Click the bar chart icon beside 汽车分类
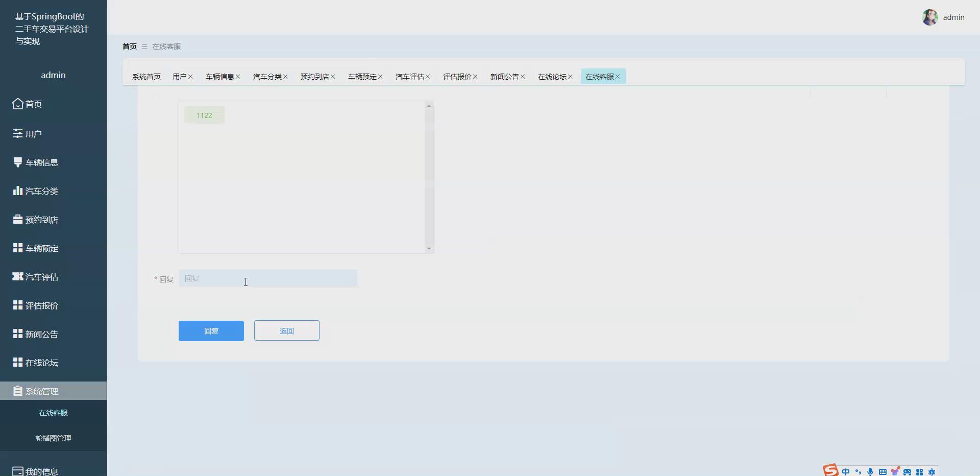980x476 pixels. point(18,191)
